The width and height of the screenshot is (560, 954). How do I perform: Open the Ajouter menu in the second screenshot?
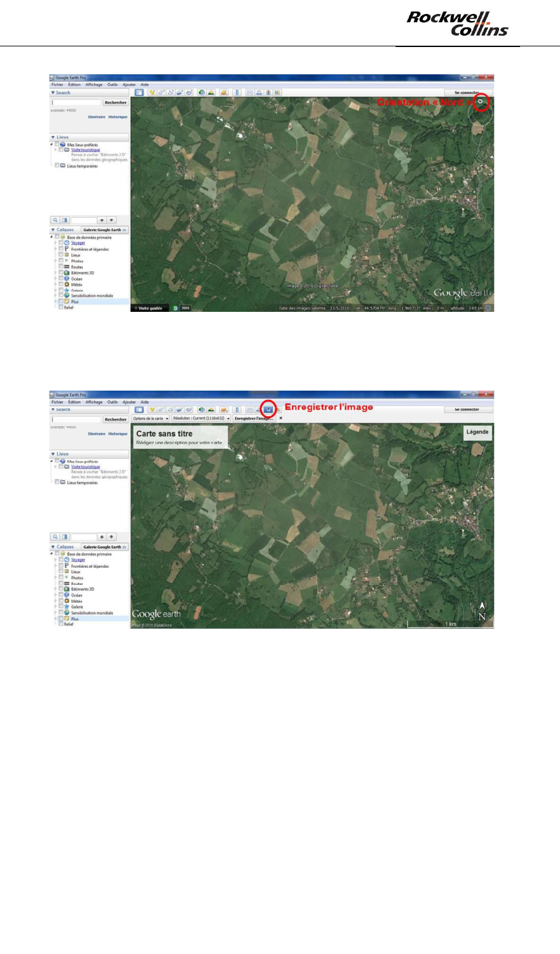(129, 401)
